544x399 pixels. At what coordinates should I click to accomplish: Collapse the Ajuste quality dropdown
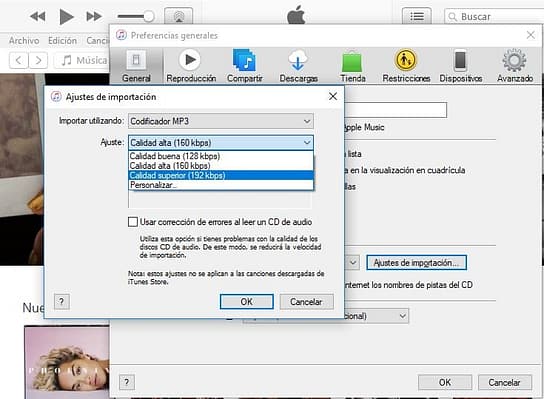pos(221,143)
